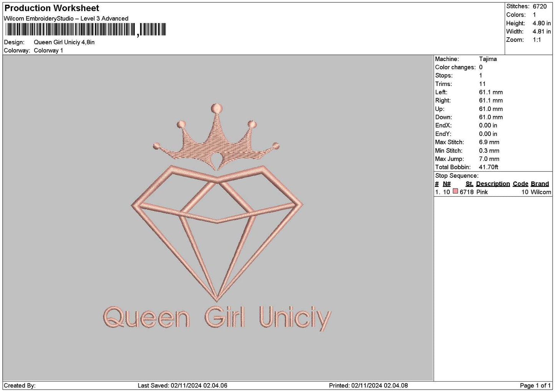Click the 'Wilcom EmbroideryStudio – Level 3 Advanced' line
The image size is (555, 392).
pos(66,18)
